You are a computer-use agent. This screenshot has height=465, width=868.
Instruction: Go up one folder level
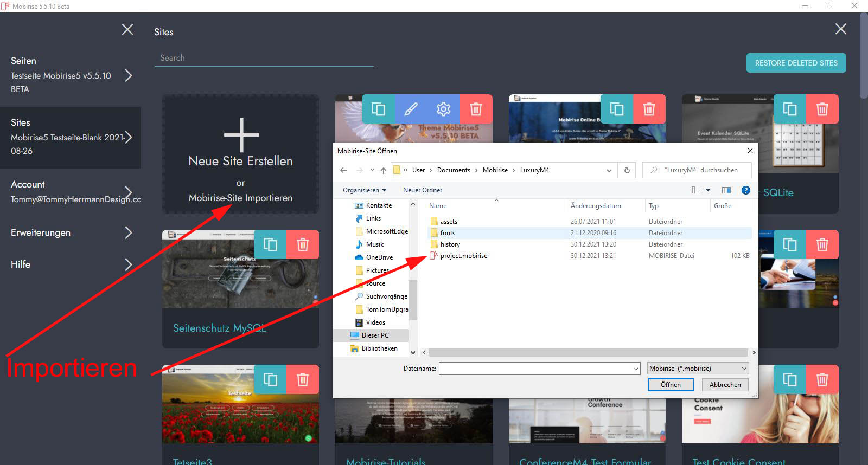(384, 170)
